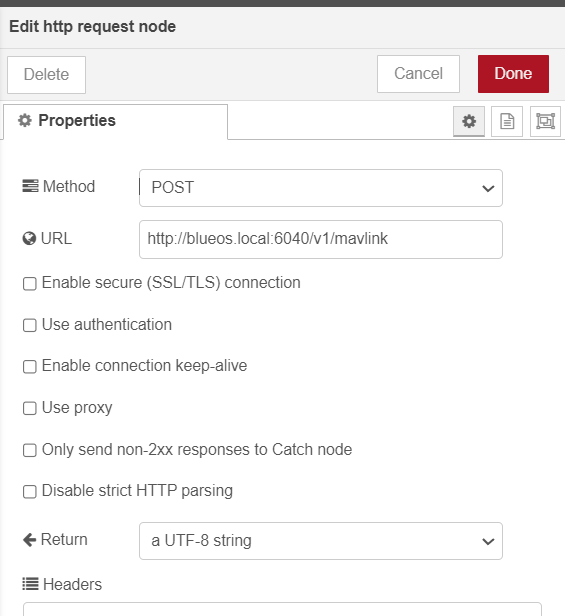Viewport: 565px width, 616px height.
Task: Click the gear icon on Properties tab
Action: point(25,120)
